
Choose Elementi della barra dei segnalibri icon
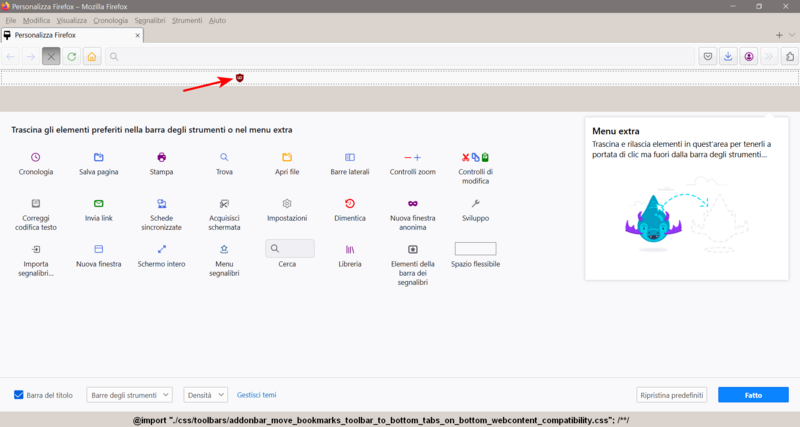pyautogui.click(x=412, y=249)
